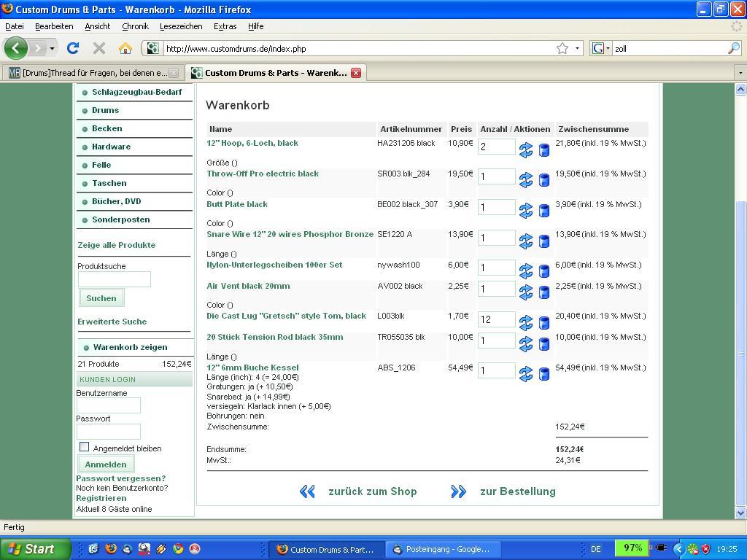Expand the address bar URL history dropdown

click(578, 48)
